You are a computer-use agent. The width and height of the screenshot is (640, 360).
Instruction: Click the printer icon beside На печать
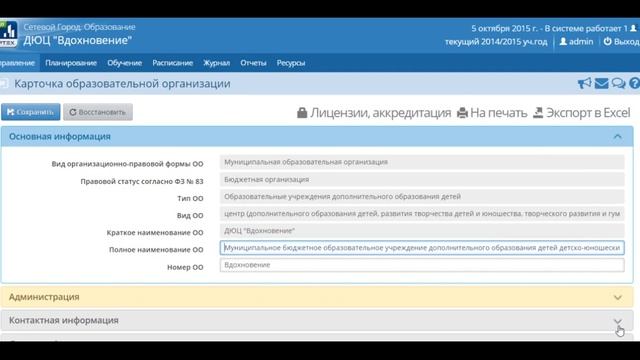pyautogui.click(x=462, y=113)
